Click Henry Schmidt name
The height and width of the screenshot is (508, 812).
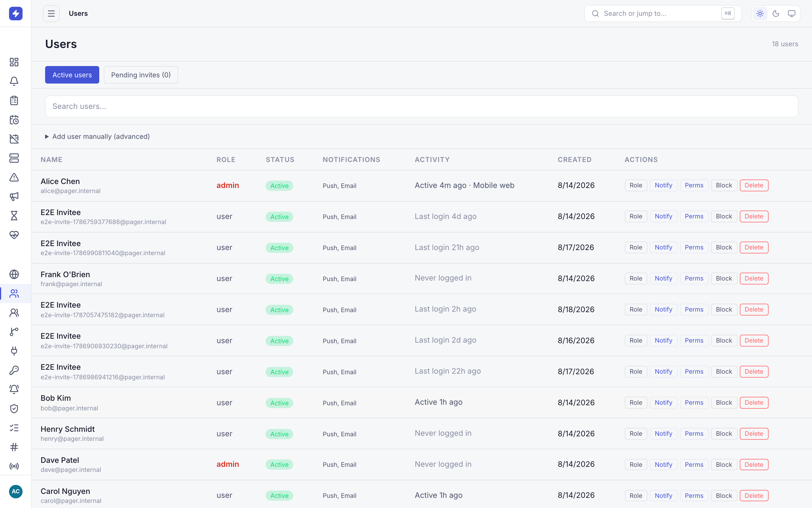67,429
